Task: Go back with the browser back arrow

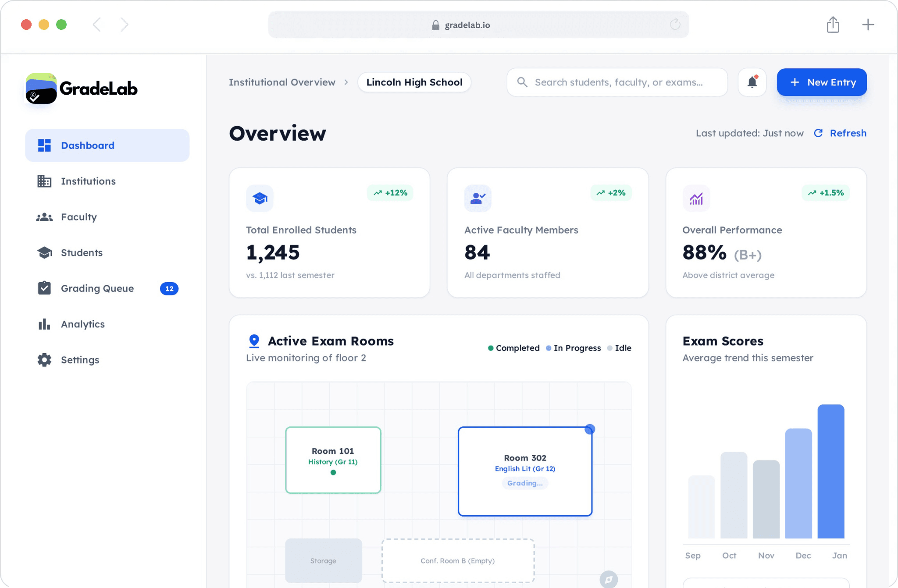Action: click(x=97, y=25)
